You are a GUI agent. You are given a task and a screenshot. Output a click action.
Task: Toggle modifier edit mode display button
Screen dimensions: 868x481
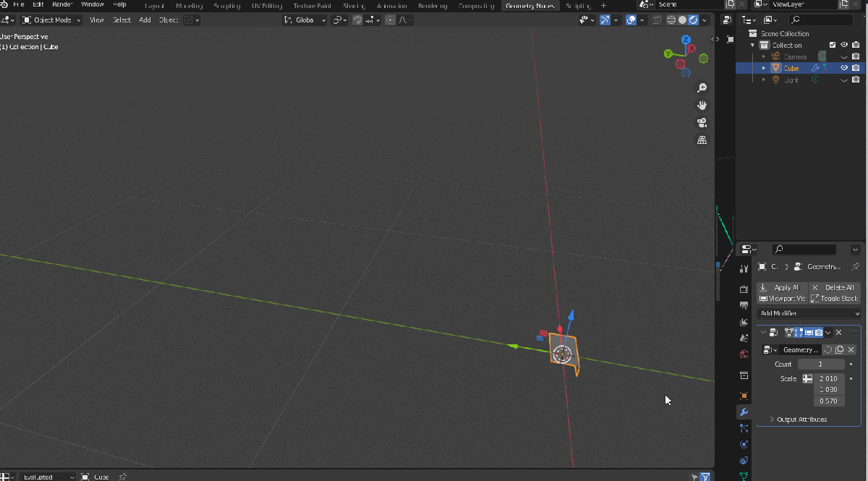pyautogui.click(x=799, y=332)
